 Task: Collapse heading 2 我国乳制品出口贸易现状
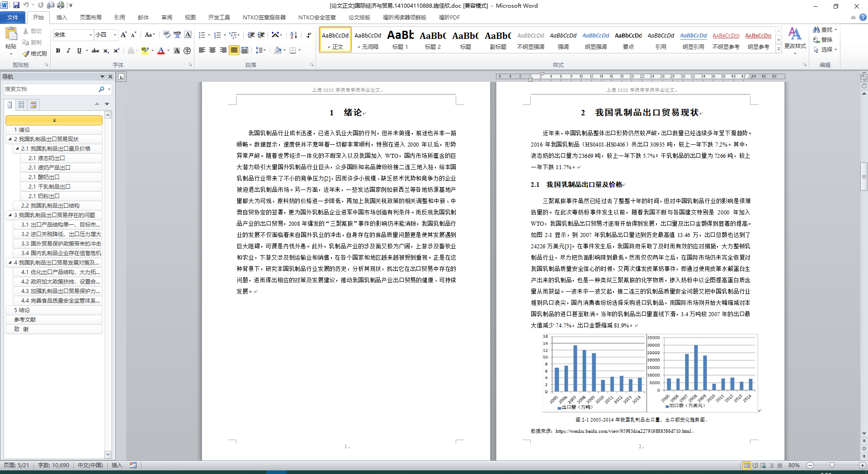pyautogui.click(x=10, y=139)
